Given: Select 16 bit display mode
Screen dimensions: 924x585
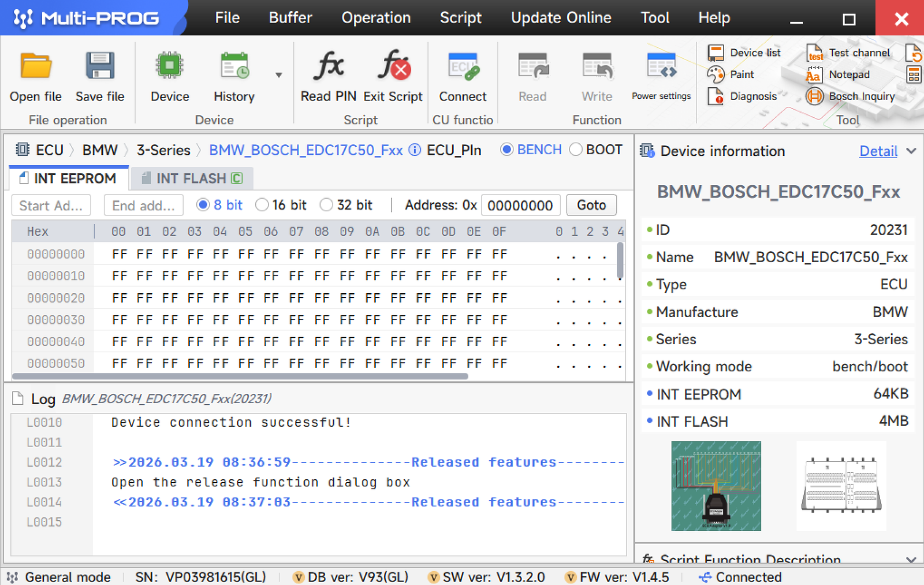Looking at the screenshot, I should pos(262,205).
